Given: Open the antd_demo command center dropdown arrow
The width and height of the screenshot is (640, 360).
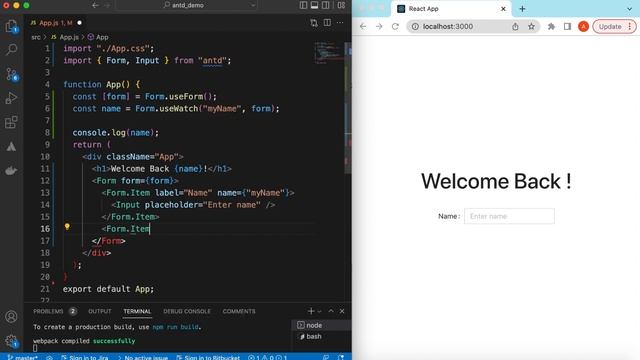Looking at the screenshot, I should tap(253, 5).
